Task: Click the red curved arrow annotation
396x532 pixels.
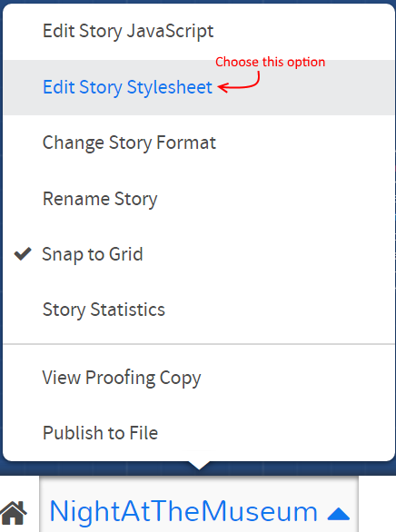Action: click(x=239, y=83)
